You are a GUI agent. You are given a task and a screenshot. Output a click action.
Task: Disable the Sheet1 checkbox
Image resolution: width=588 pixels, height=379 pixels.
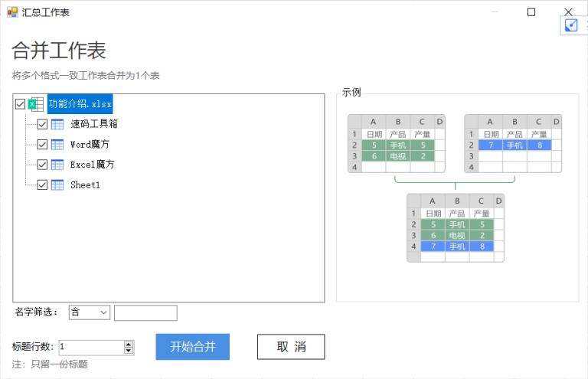pos(43,185)
